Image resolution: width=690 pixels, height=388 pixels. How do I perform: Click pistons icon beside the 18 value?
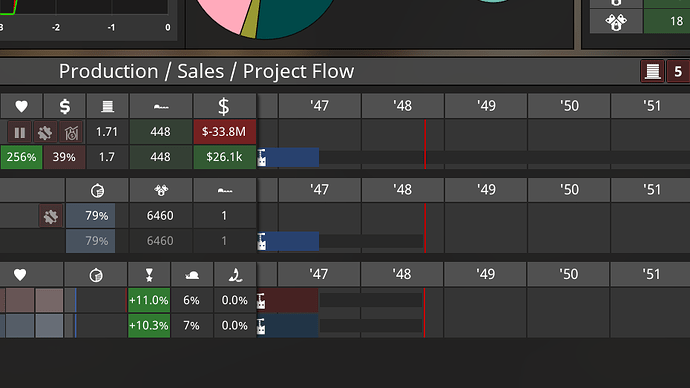[x=616, y=21]
